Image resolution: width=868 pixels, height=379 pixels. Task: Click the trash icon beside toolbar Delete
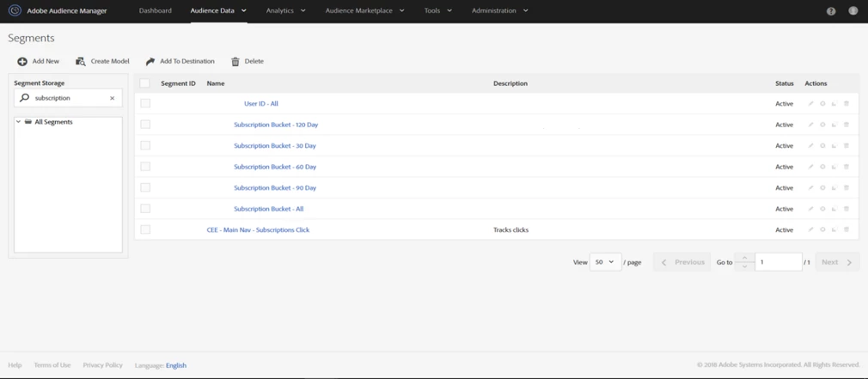coord(235,61)
